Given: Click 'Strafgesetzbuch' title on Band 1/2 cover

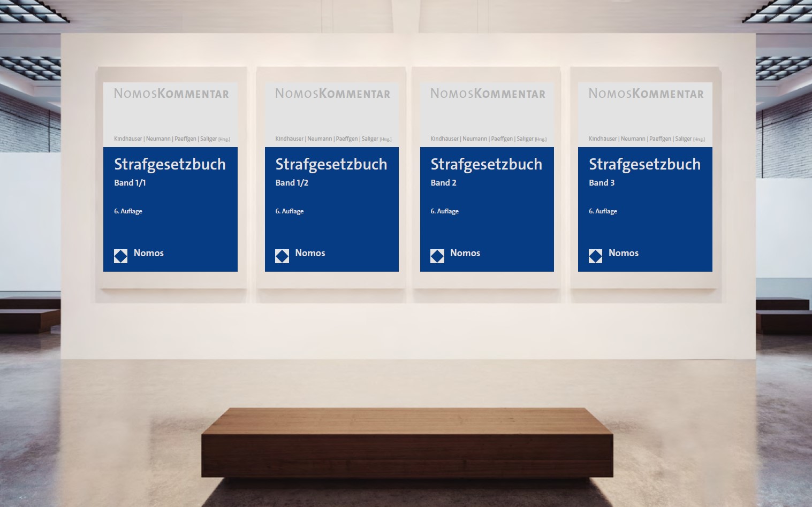Looking at the screenshot, I should coord(331,165).
